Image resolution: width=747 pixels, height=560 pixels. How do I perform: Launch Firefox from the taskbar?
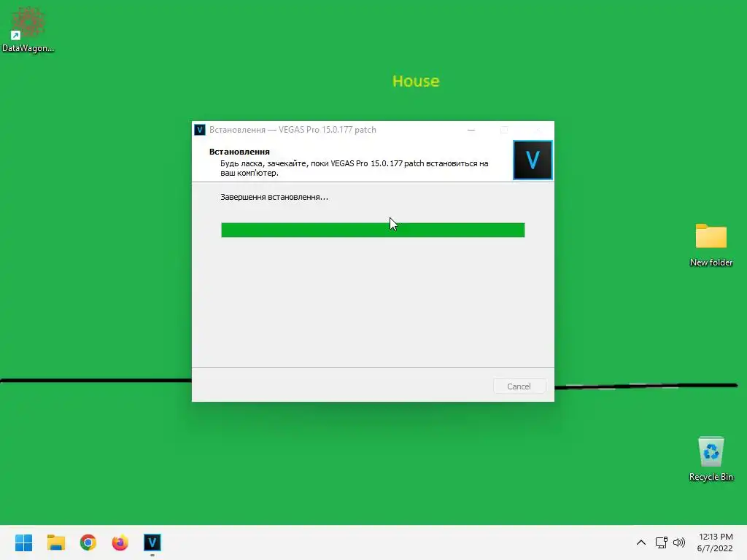point(120,542)
